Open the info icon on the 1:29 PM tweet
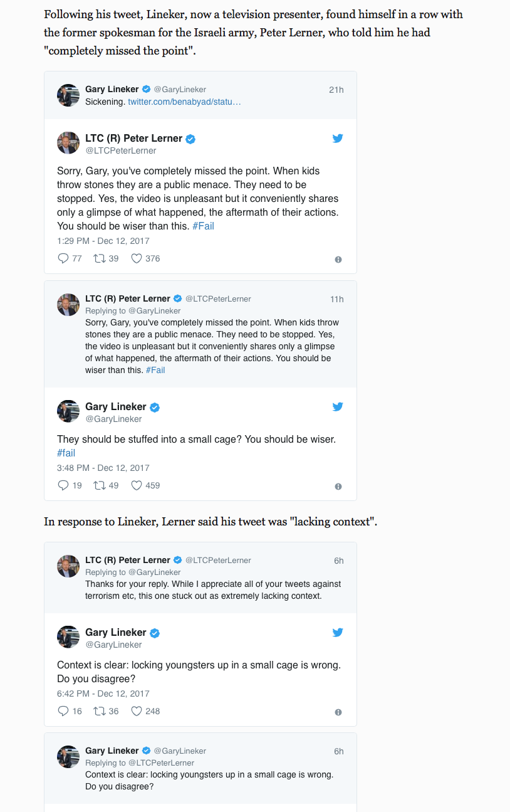The width and height of the screenshot is (510, 812). [338, 260]
